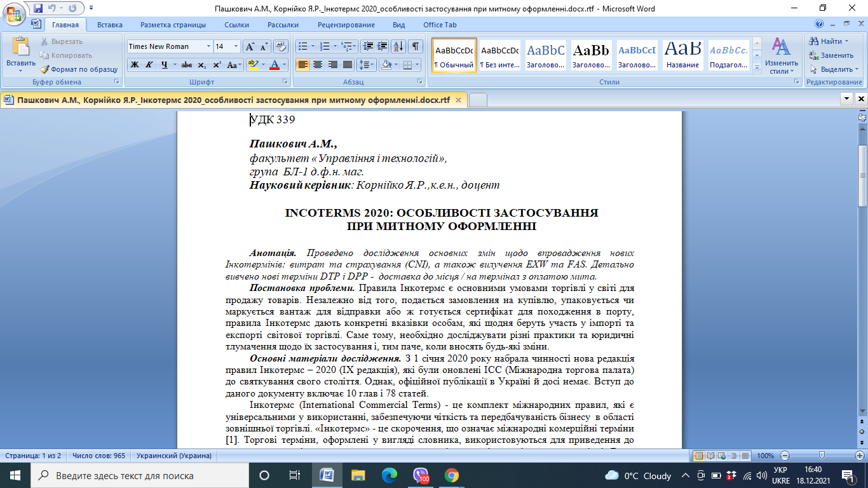Open Word help question mark icon
The width and height of the screenshot is (868, 488).
818,24
